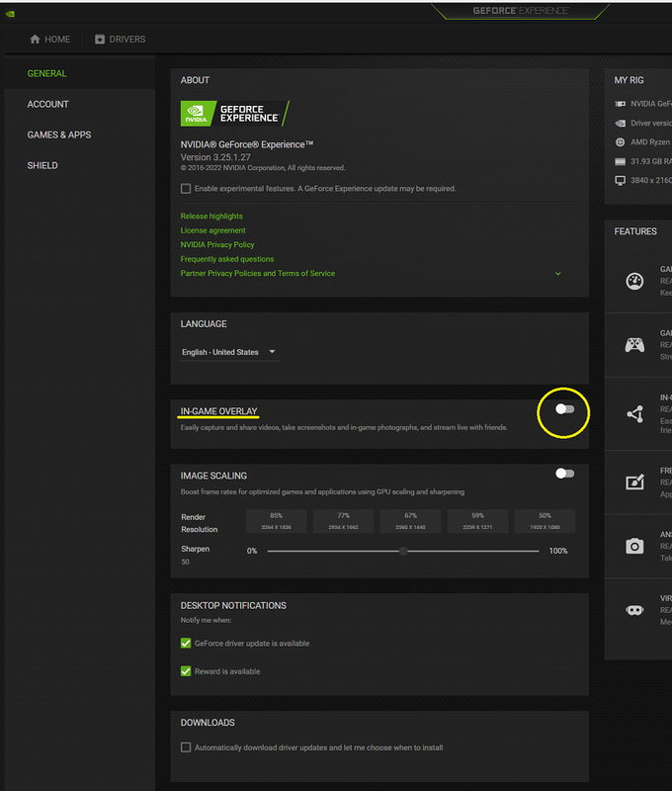
Task: Enable experimental features checkbox
Action: click(x=186, y=189)
